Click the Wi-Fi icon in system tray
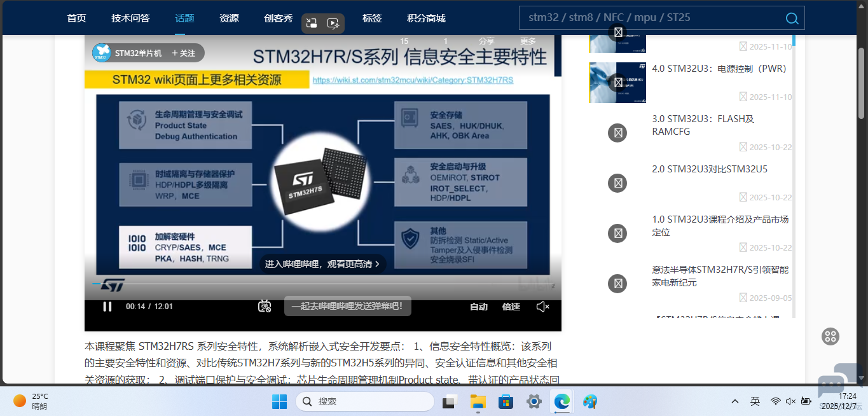 coord(775,401)
